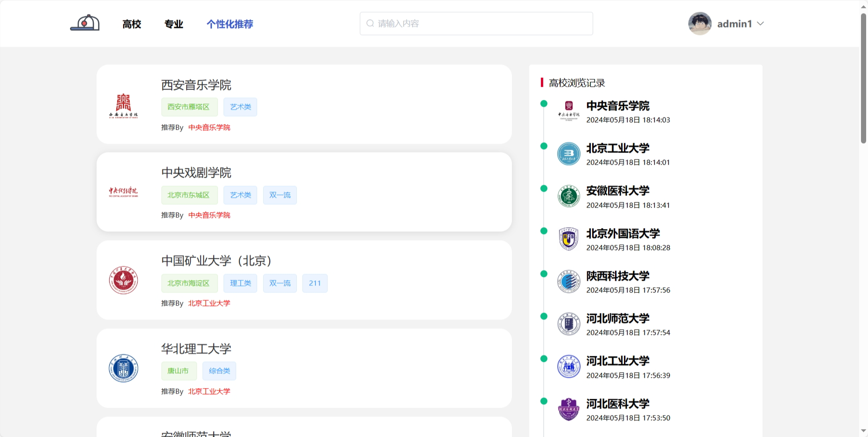Open 中国矿业大学（北京）card title
Image resolution: width=868 pixels, height=437 pixels.
coord(217,261)
